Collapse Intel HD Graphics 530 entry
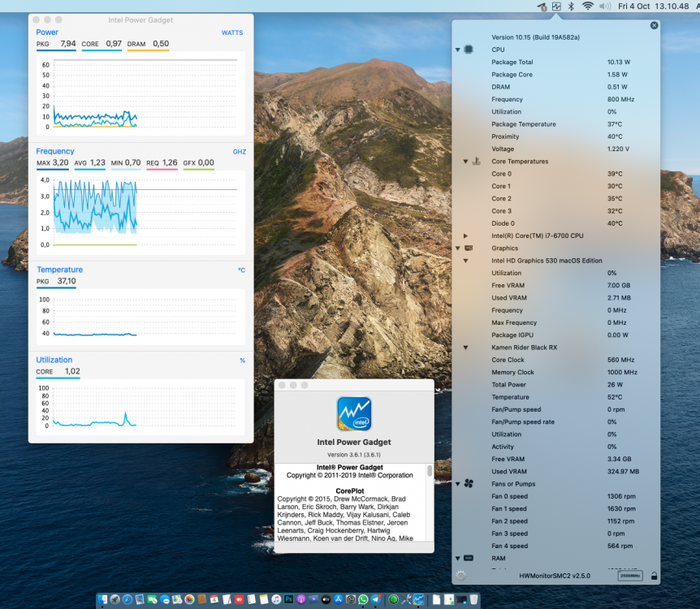Viewport: 700px width, 609px height. pos(465,261)
